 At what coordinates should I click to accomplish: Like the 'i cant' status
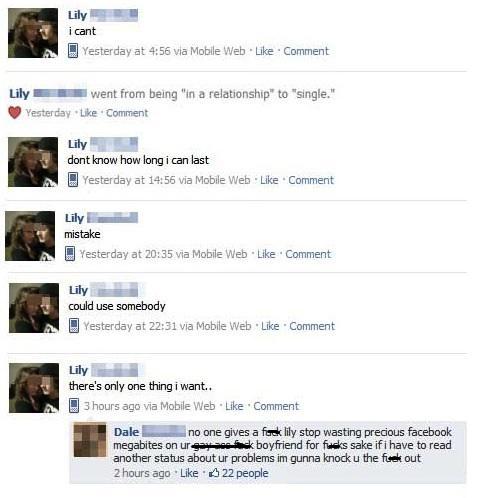pyautogui.click(x=264, y=51)
